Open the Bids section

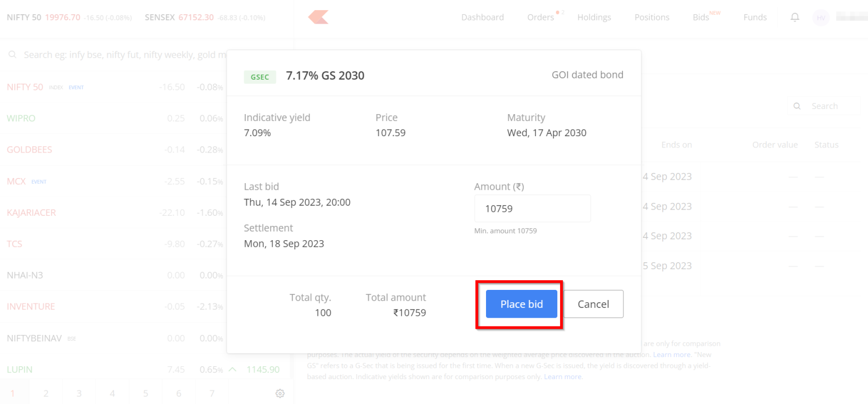tap(700, 17)
